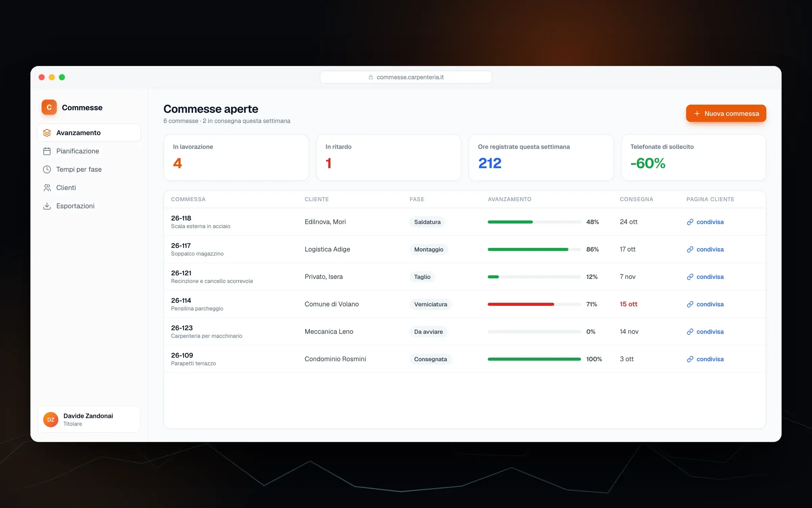Screen dimensions: 812x508
Task: Click the link icon for commessa 26-109
Action: click(x=690, y=359)
